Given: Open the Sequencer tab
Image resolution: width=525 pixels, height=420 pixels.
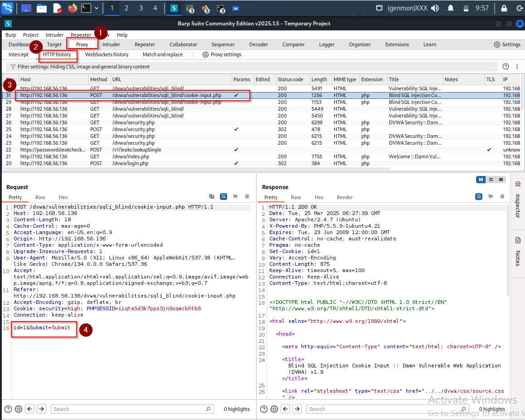Looking at the screenshot, I should 223,44.
